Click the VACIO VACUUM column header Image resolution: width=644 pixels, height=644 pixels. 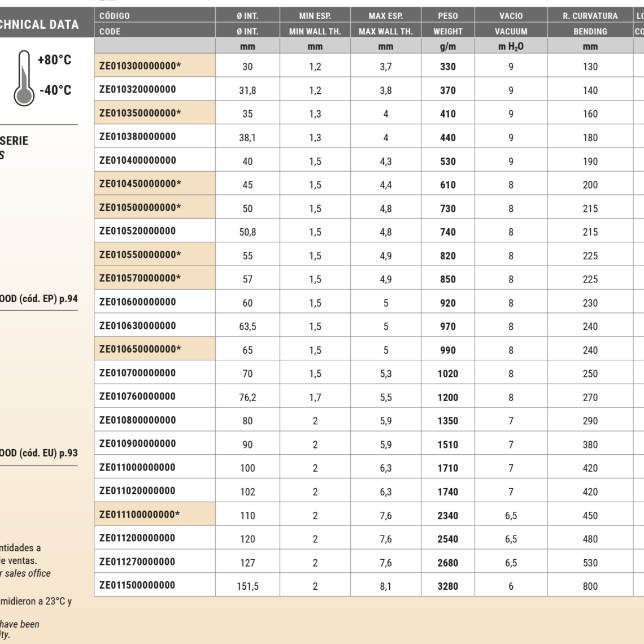point(511,23)
